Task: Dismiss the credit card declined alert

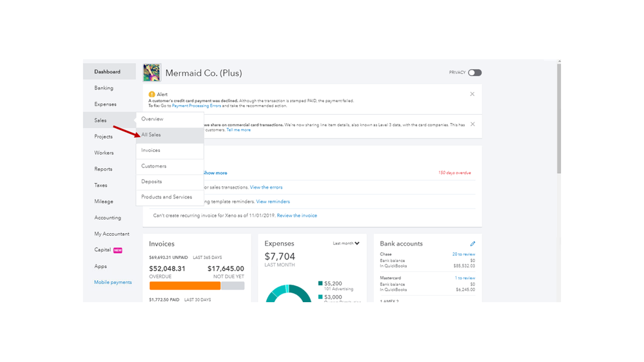Action: click(472, 94)
